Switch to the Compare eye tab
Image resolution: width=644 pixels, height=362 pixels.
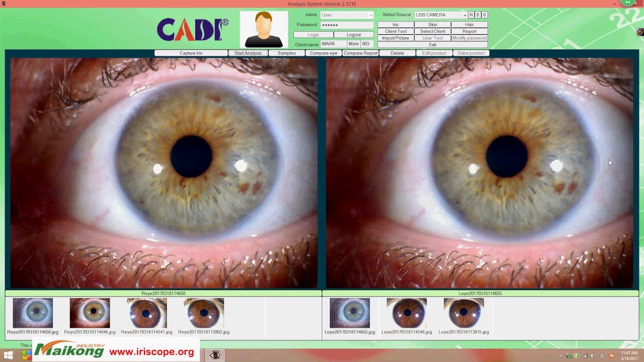click(324, 52)
